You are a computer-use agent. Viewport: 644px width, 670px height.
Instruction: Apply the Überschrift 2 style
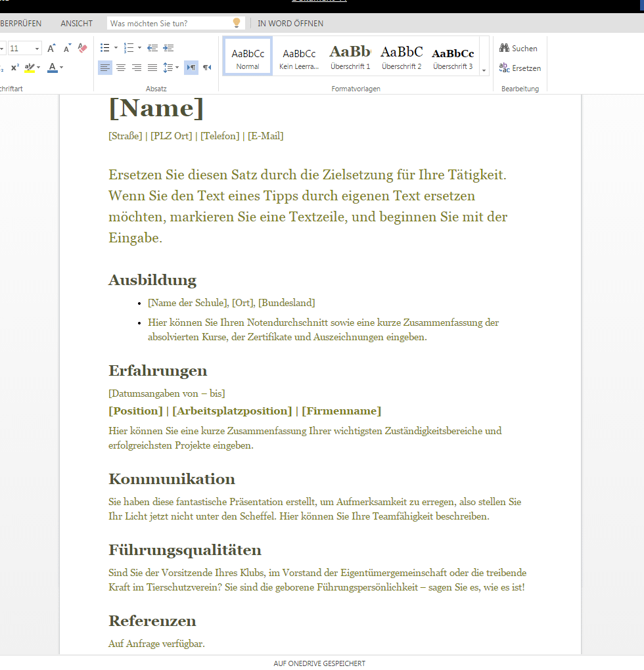tap(402, 56)
